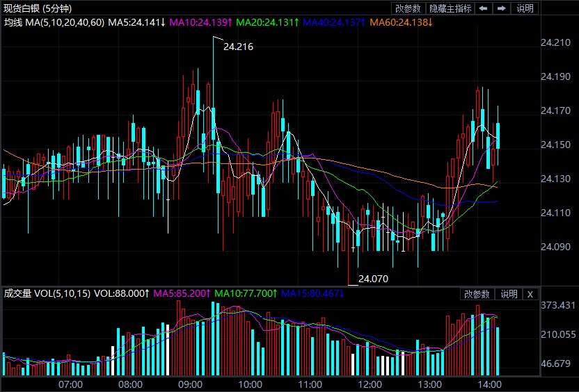Click the right arrow button in the chart header
This screenshot has height=392, width=579.
point(500,8)
